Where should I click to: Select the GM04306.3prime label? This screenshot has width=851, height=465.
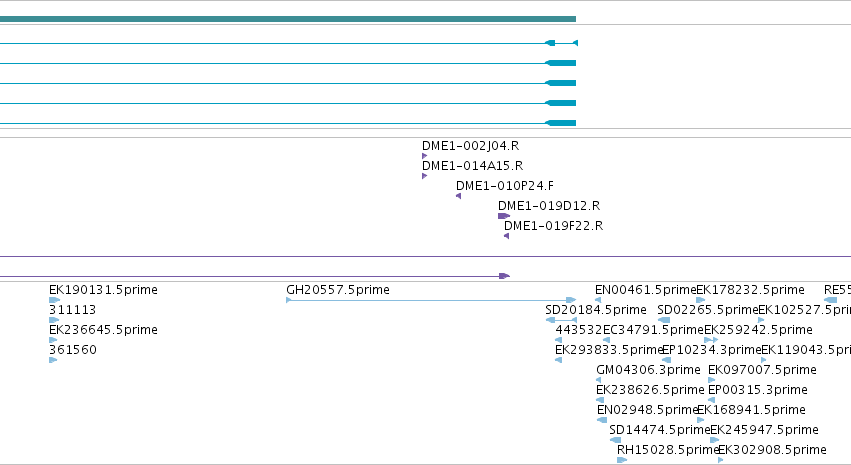[648, 371]
